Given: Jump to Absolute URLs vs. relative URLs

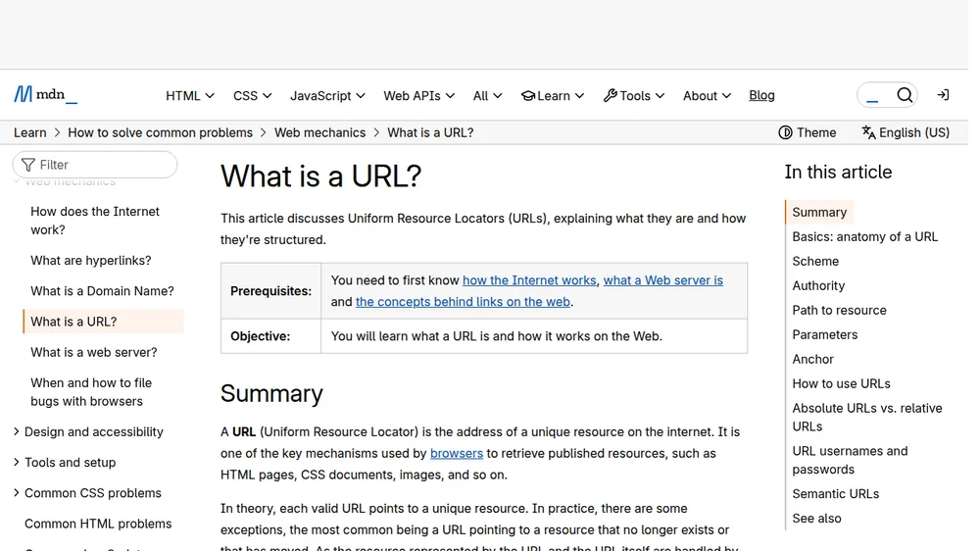Looking at the screenshot, I should tap(867, 417).
